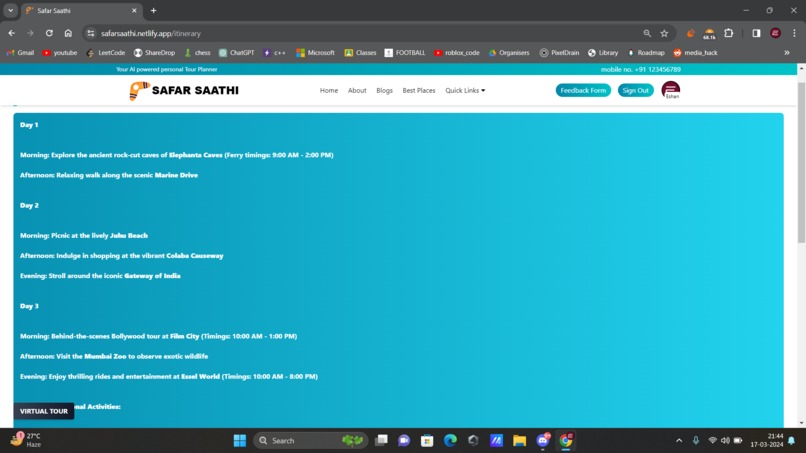
Task: Click the taskbar Search box
Action: (310, 441)
